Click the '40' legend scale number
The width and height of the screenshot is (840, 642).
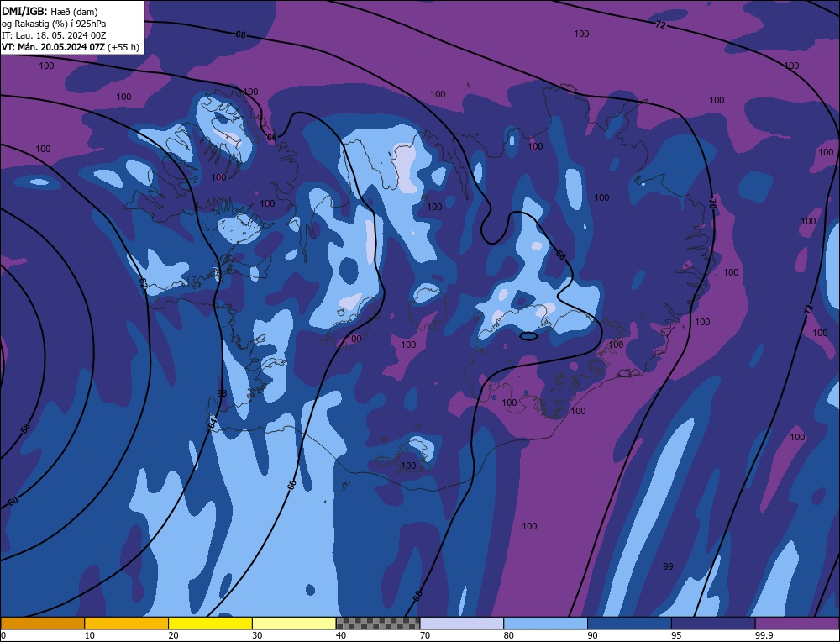[341, 635]
